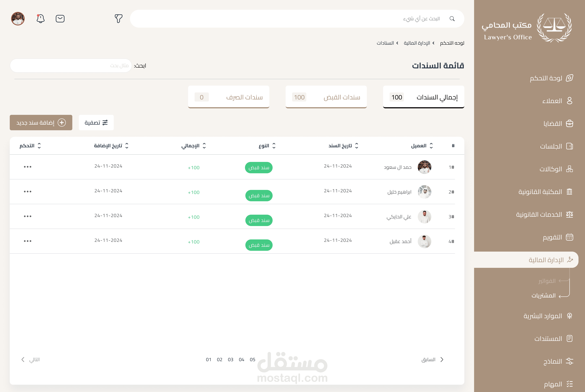
Task: Click the القضايا briefcase icon in sidebar
Action: click(569, 123)
